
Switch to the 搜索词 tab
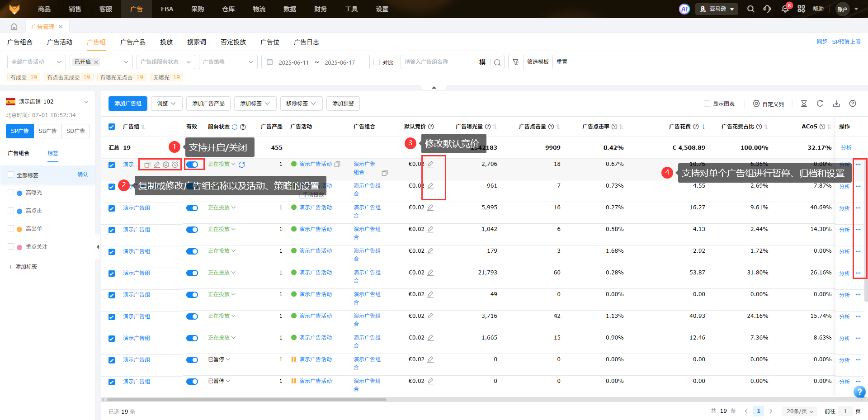click(x=197, y=42)
